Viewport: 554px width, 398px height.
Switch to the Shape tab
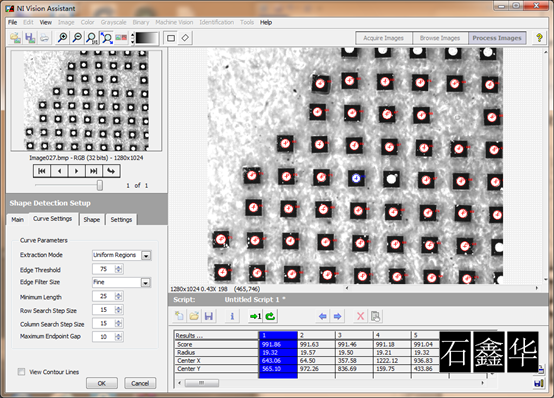[92, 220]
